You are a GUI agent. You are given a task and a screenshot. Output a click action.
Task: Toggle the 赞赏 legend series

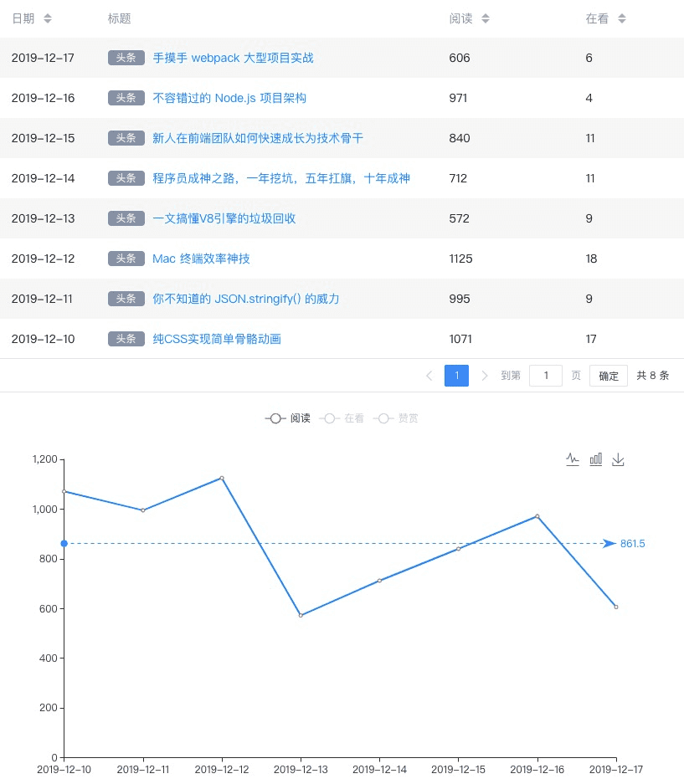pyautogui.click(x=396, y=418)
